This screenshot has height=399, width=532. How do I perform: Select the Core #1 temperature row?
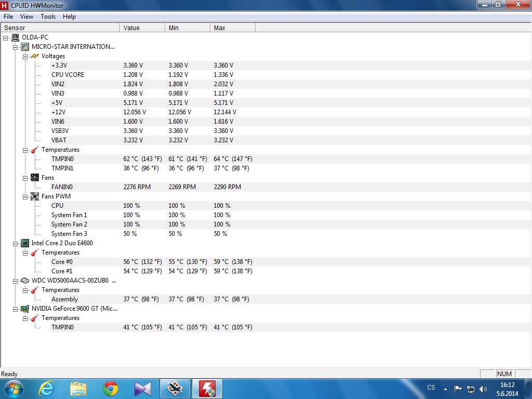(291, 271)
